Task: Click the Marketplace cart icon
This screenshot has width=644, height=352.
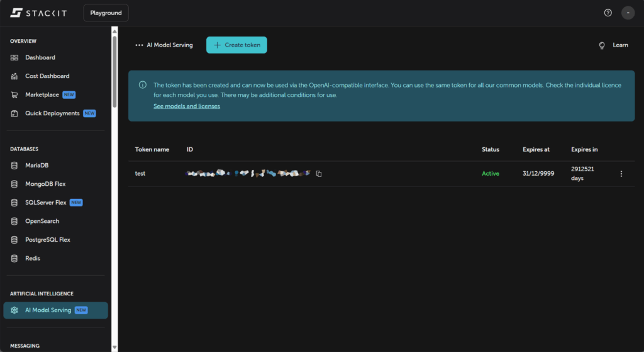Action: pos(14,95)
